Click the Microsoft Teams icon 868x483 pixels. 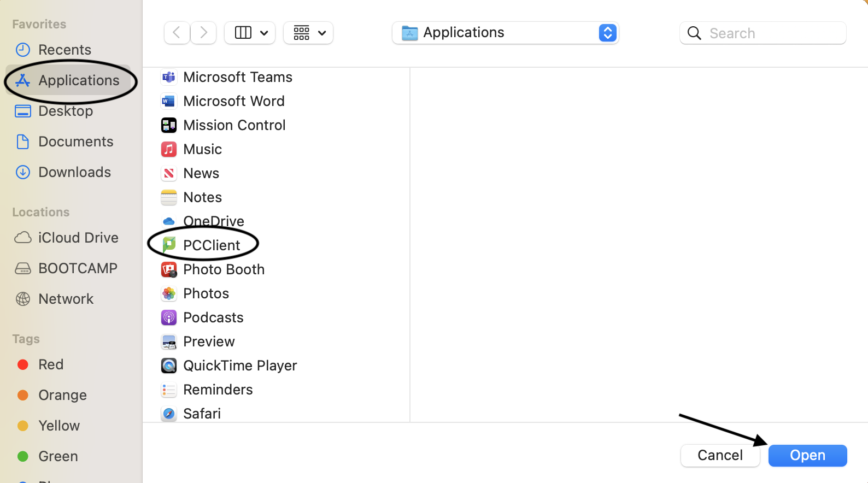pyautogui.click(x=169, y=77)
